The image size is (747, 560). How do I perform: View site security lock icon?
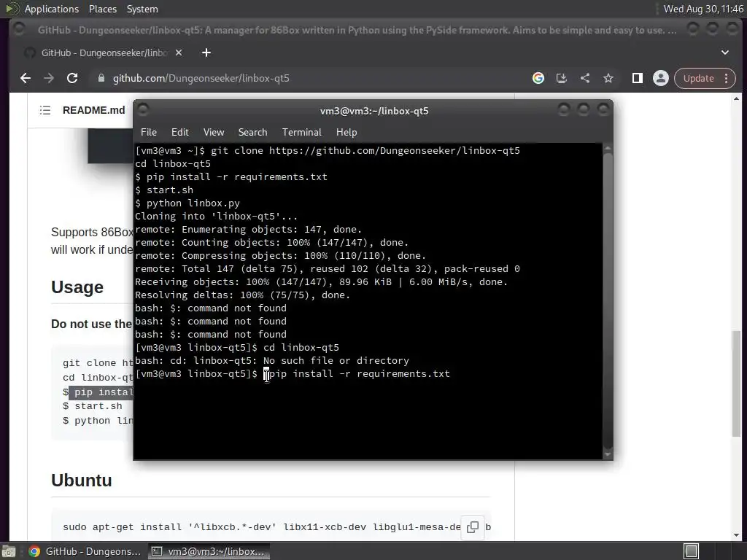(101, 78)
